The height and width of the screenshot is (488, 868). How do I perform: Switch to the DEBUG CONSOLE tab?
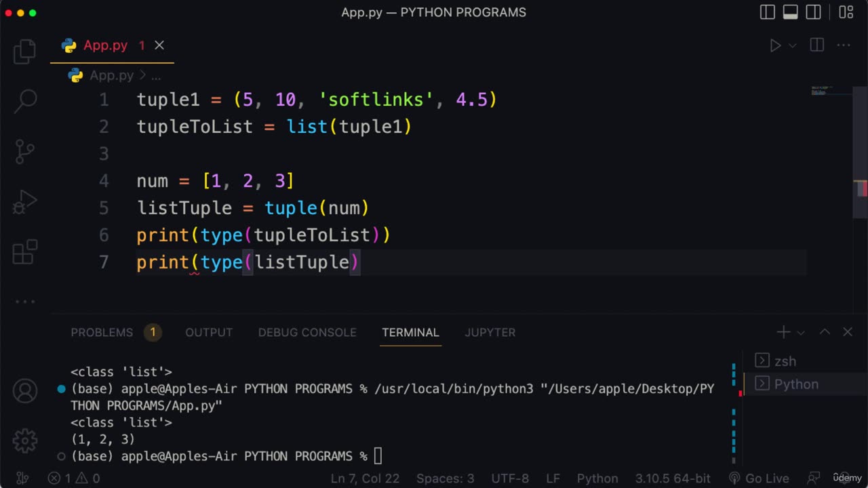click(x=307, y=332)
